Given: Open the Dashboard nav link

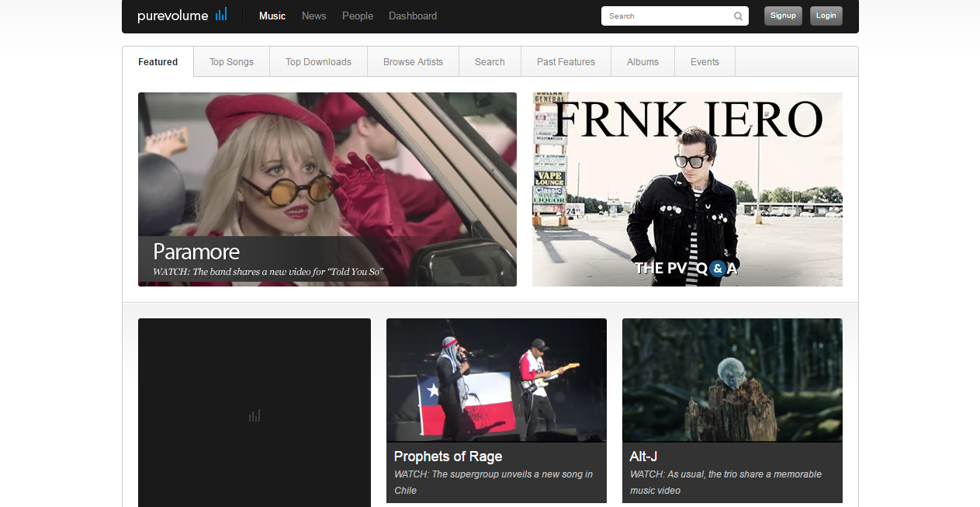Looking at the screenshot, I should (413, 16).
